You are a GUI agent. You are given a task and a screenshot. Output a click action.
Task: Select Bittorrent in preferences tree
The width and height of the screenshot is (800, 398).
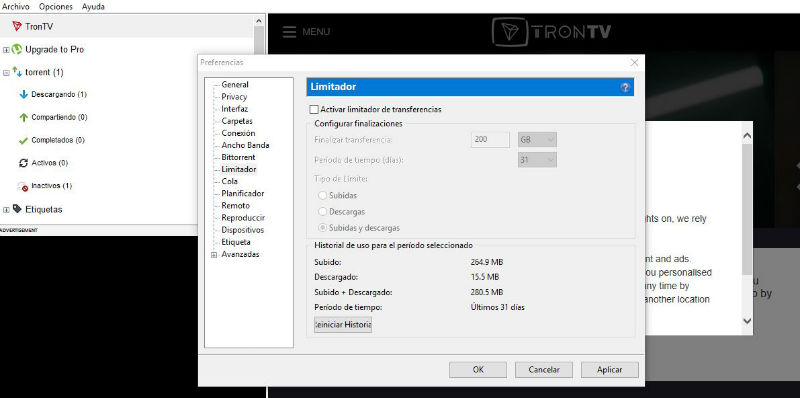(x=238, y=157)
